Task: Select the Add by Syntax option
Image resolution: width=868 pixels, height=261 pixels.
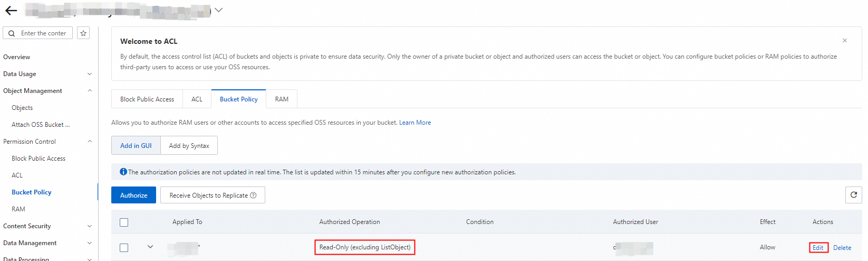Action: (x=189, y=146)
